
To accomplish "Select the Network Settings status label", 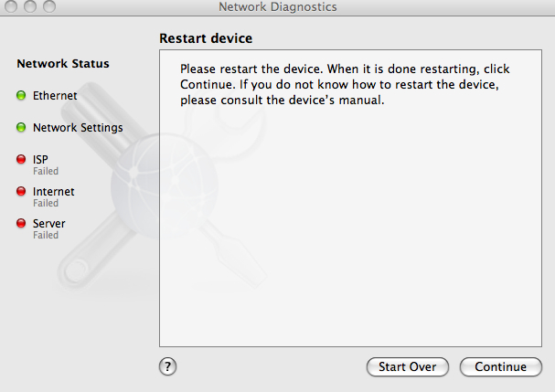I will (x=78, y=128).
